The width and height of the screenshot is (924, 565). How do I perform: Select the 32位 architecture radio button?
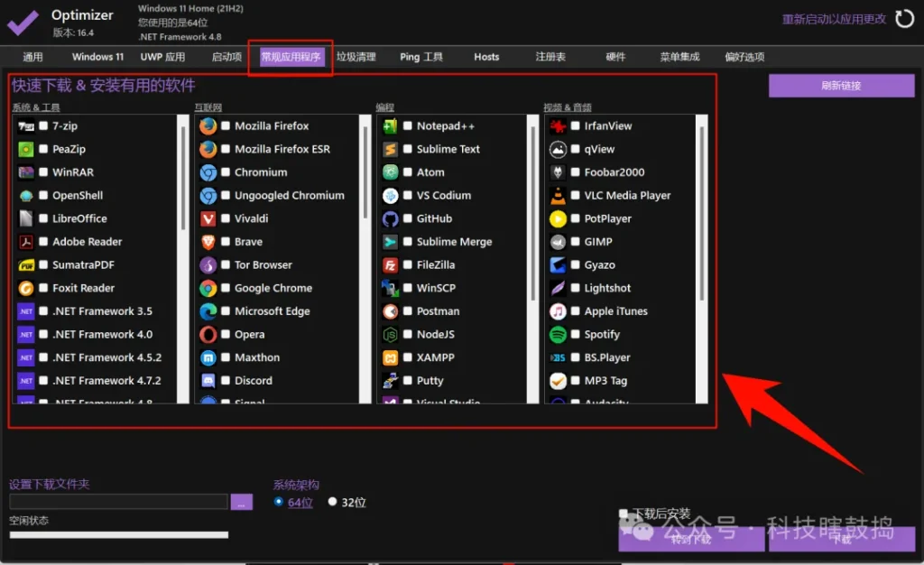[332, 502]
